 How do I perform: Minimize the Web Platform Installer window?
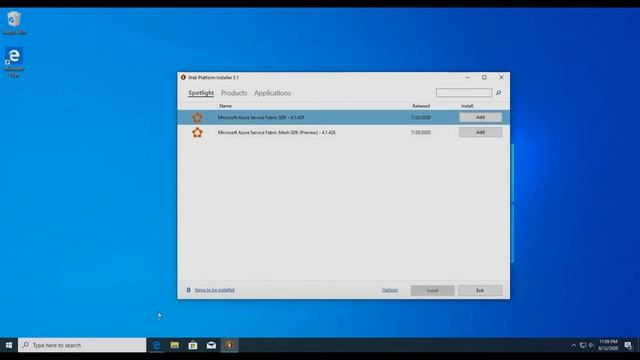point(467,77)
